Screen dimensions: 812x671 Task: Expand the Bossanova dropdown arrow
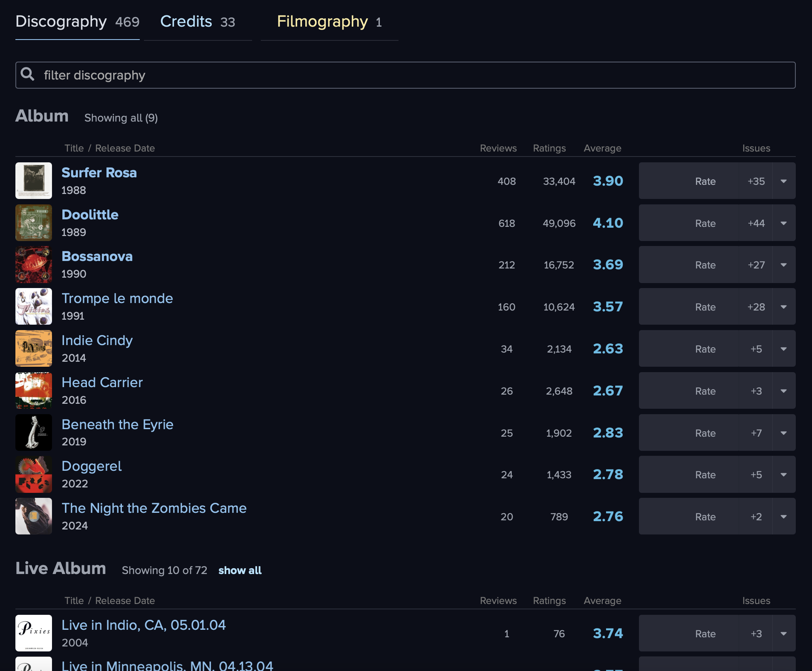[784, 265]
